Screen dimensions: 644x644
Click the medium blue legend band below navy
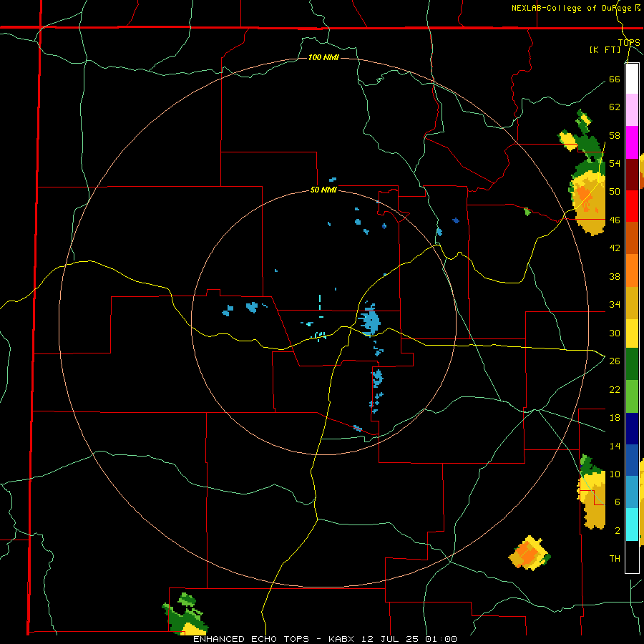click(632, 460)
